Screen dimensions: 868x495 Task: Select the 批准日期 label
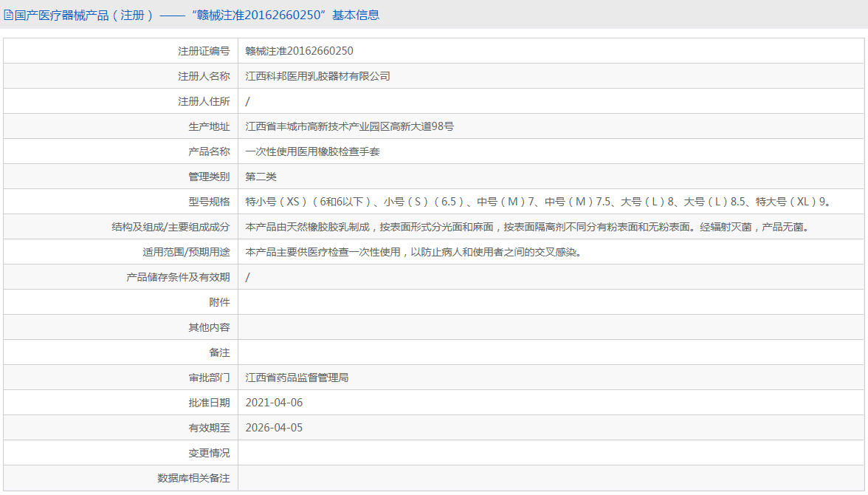[209, 403]
